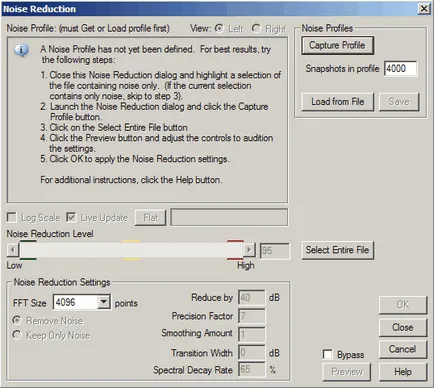Click the Spectral Decay Rate field
434x388 pixels.
click(252, 370)
